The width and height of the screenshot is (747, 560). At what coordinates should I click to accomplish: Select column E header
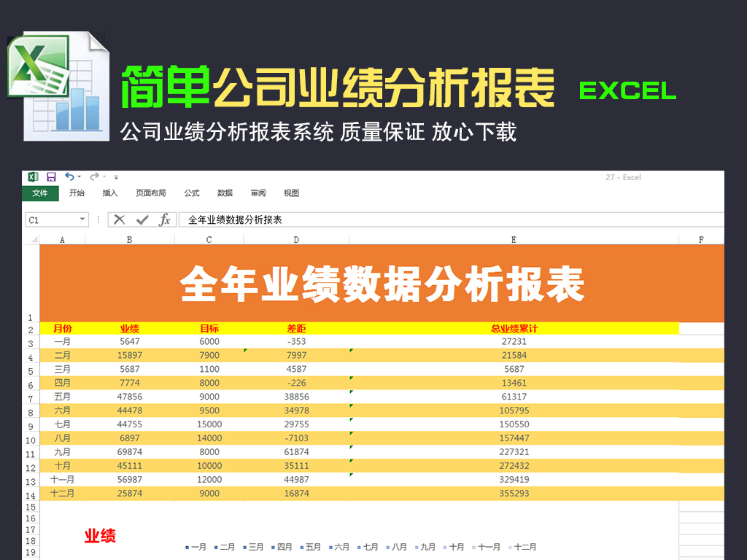[514, 239]
